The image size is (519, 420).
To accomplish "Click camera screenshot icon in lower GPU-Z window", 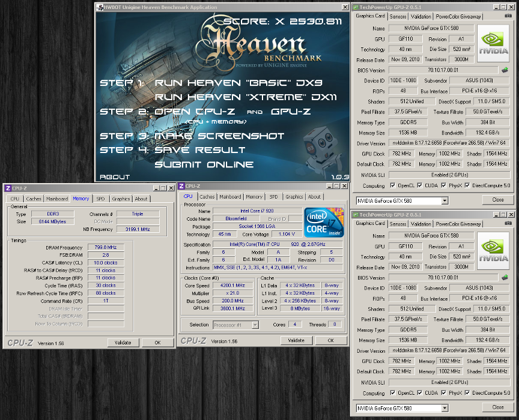I will 508,223.
